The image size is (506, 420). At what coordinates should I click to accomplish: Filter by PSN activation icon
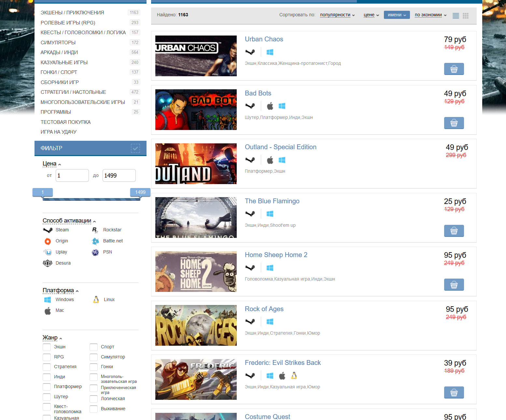[95, 252]
